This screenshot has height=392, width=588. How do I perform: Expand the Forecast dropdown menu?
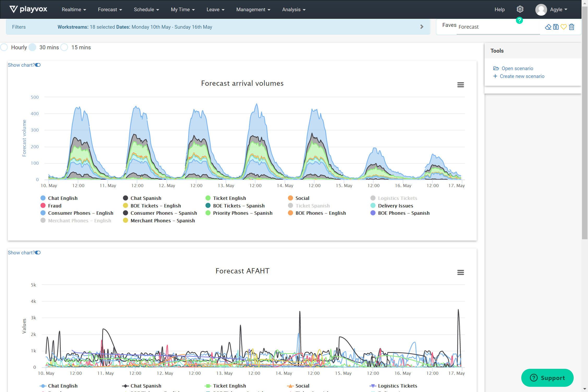click(109, 9)
